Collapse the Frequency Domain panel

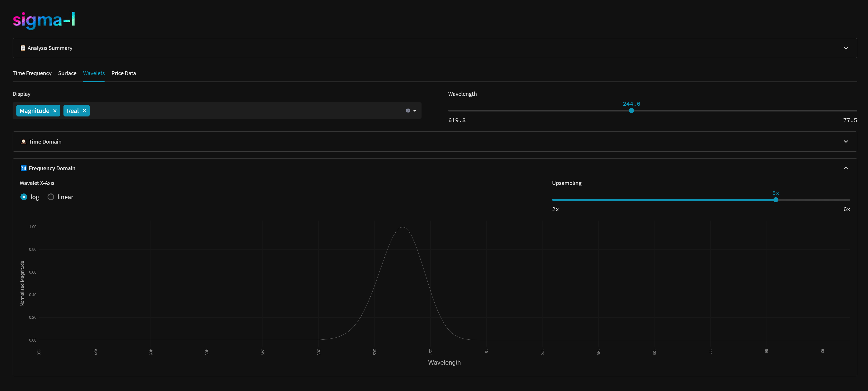(x=845, y=168)
